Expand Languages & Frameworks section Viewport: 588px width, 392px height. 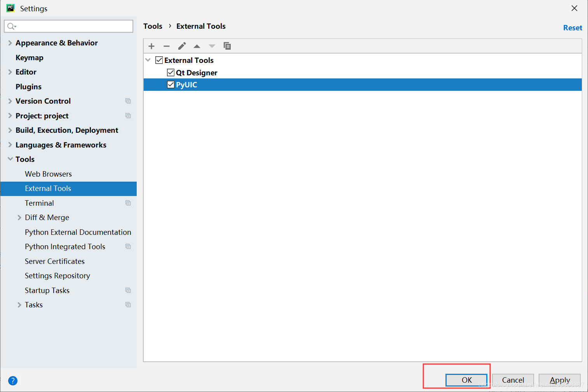[x=10, y=145]
